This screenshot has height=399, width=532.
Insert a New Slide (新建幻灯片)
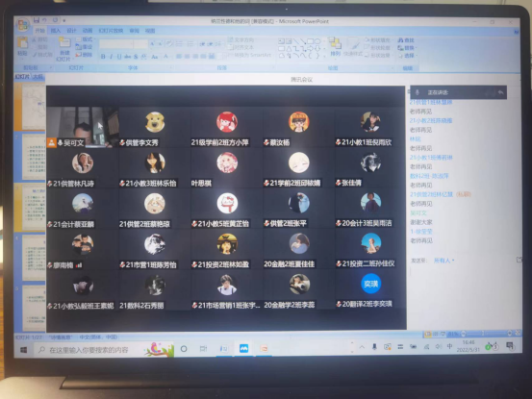coord(64,48)
